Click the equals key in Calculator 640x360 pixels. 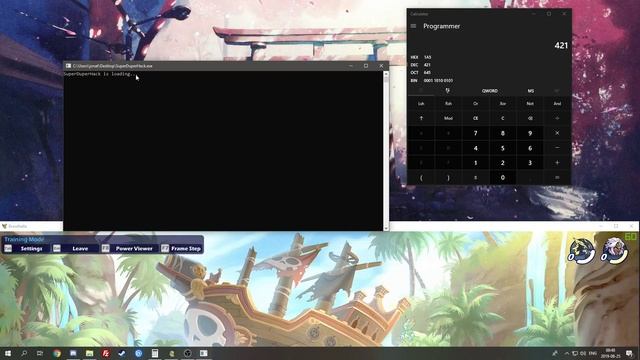coord(557,177)
